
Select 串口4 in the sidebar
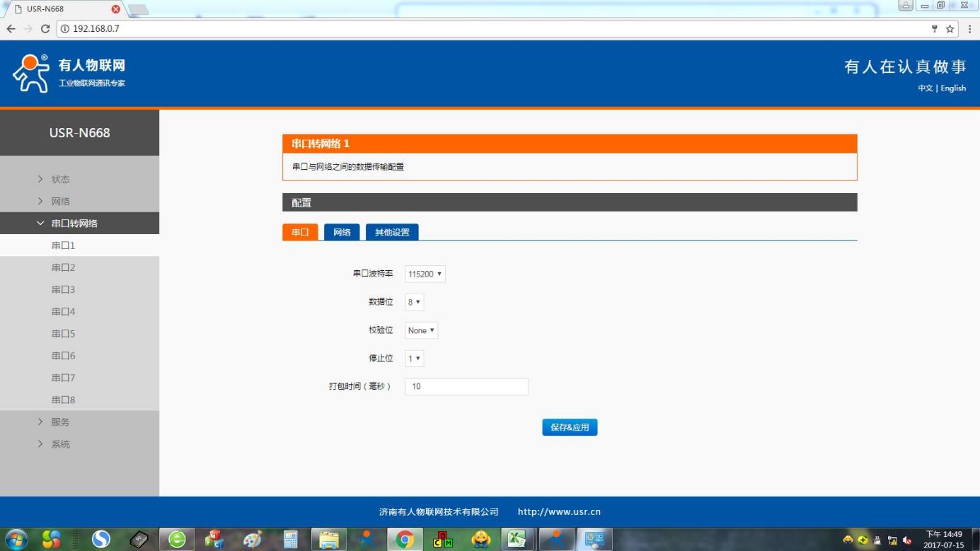tap(79, 311)
